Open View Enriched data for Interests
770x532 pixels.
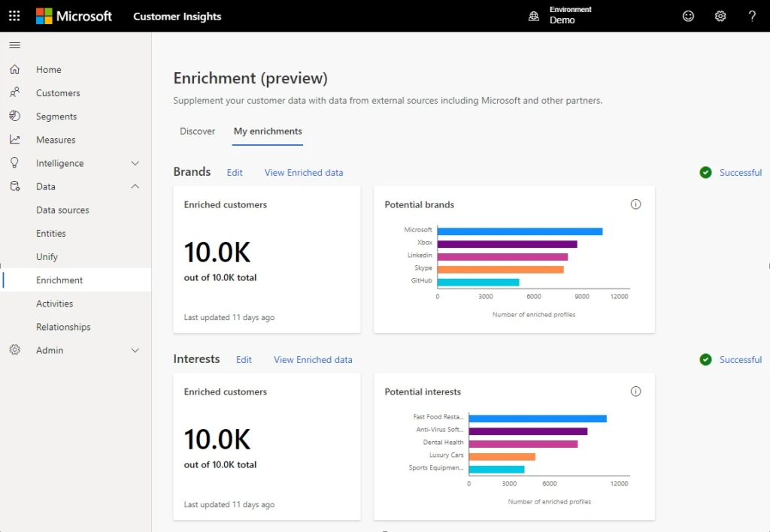(313, 360)
